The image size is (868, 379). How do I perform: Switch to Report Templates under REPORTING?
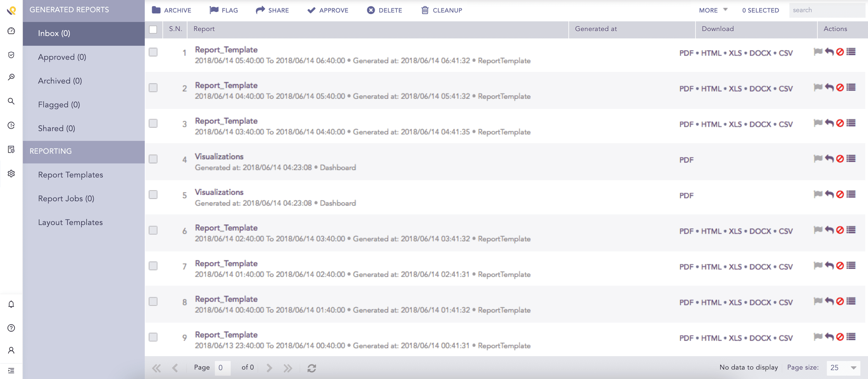(x=70, y=175)
